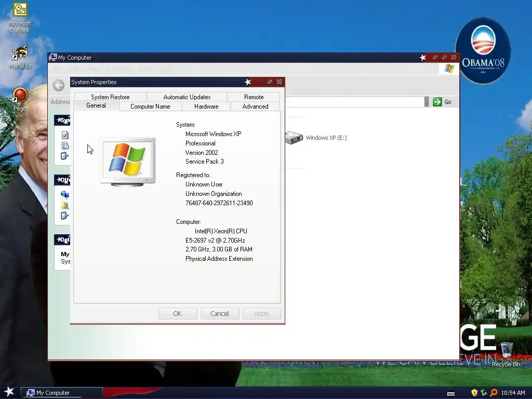Click the Back arrow in My Computer window
Viewport: 532px width, 399px height.
coord(58,85)
